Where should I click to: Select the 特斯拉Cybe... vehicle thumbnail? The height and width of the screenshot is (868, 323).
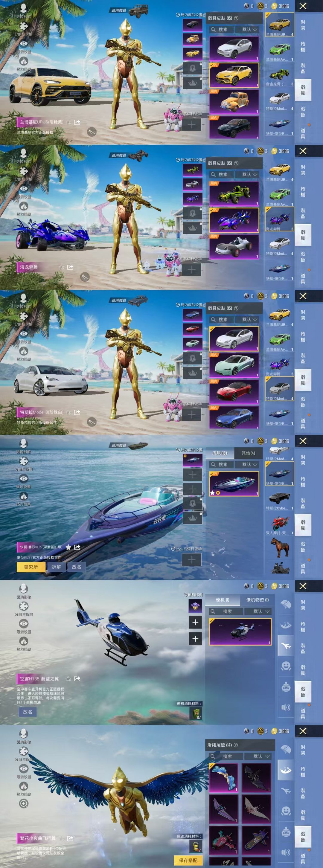click(280, 499)
